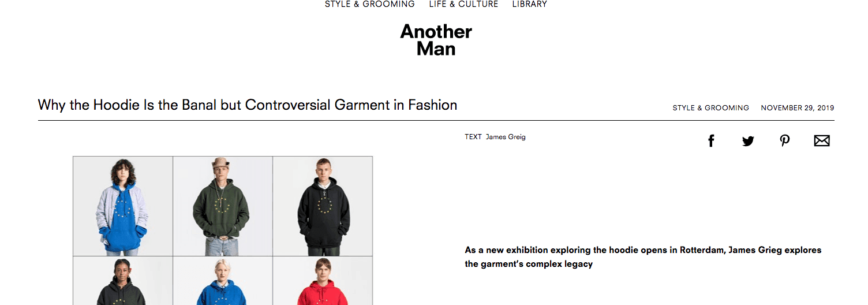Email article via envelope icon

(822, 141)
